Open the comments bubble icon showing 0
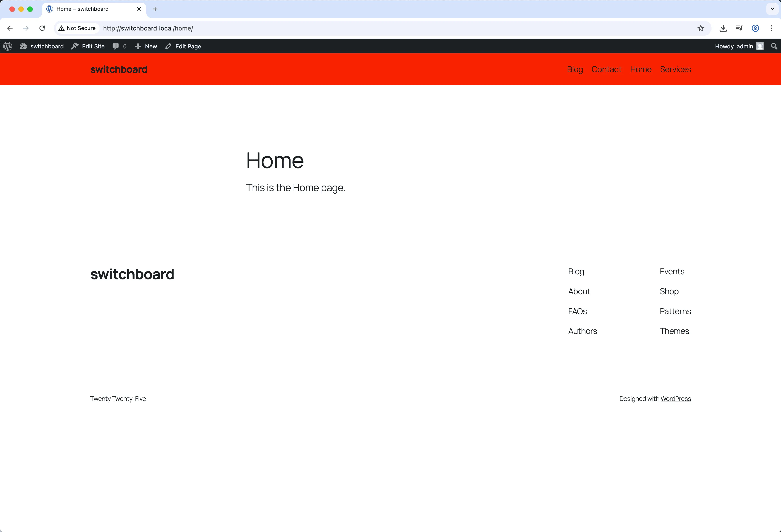This screenshot has height=532, width=781. (x=116, y=46)
